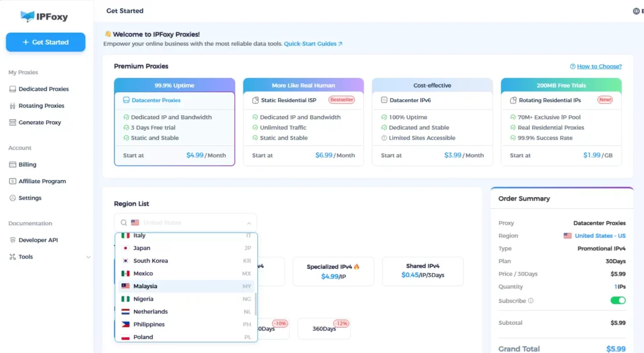Select Malaysia from region list

145,286
